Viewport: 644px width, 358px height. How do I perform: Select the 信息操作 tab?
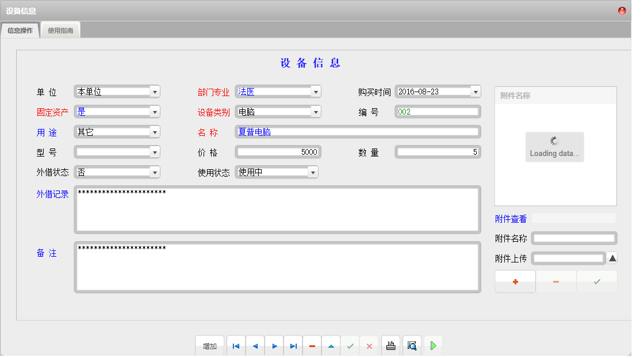[20, 31]
